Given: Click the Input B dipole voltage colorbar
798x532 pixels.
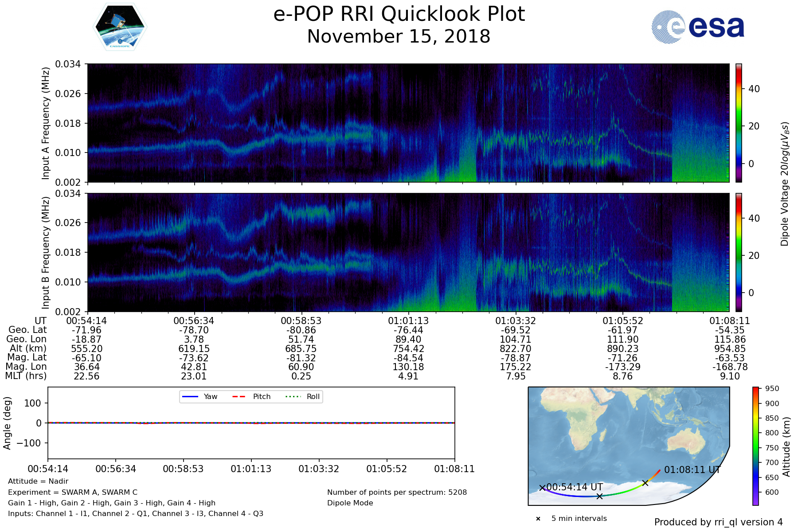Looking at the screenshot, I should (x=739, y=252).
